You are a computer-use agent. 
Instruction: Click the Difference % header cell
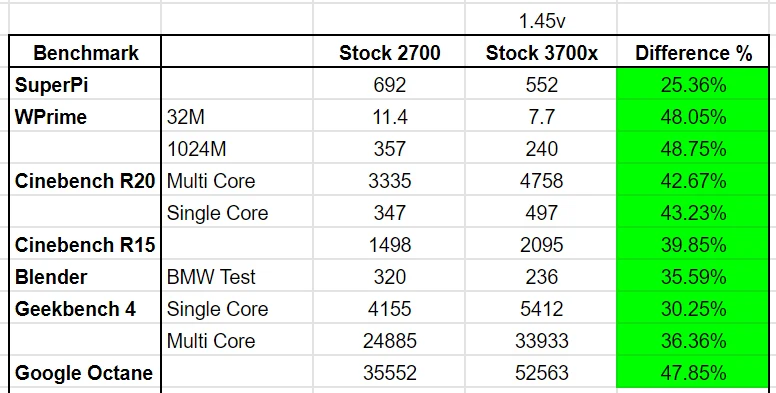coord(693,52)
